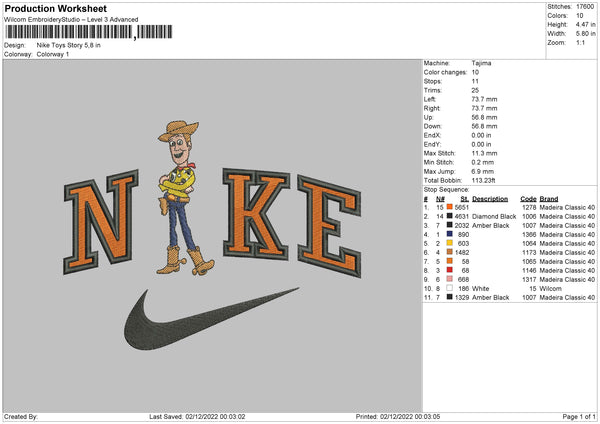This screenshot has height=424, width=600.
Task: Select the Up extent label
Action: pyautogui.click(x=428, y=117)
